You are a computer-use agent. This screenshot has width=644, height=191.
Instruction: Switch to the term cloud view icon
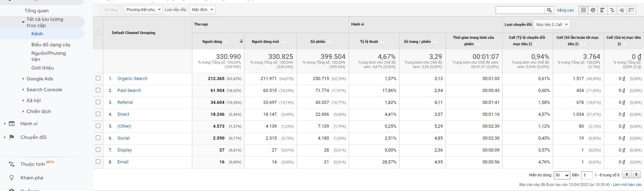pyautogui.click(x=621, y=10)
